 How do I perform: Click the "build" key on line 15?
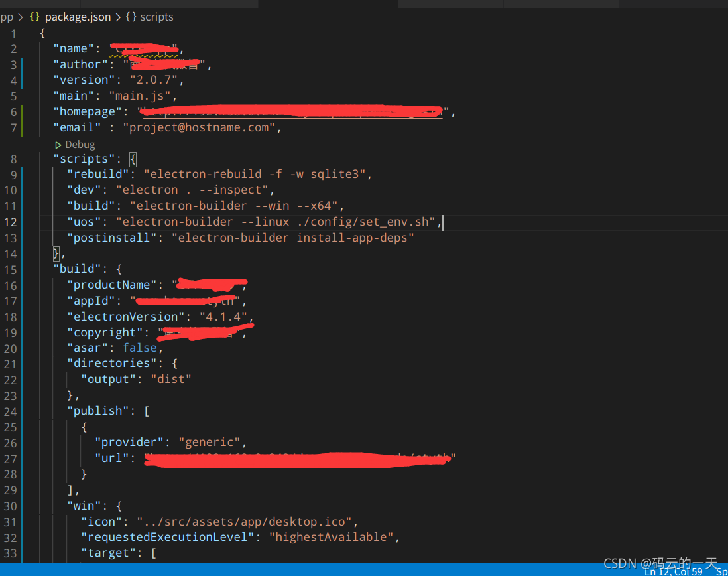point(77,269)
